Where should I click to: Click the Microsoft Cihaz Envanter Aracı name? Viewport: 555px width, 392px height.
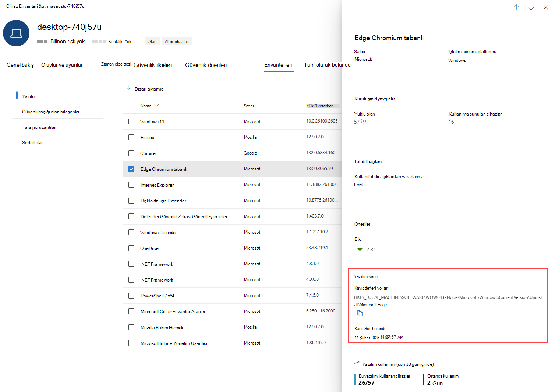click(173, 311)
